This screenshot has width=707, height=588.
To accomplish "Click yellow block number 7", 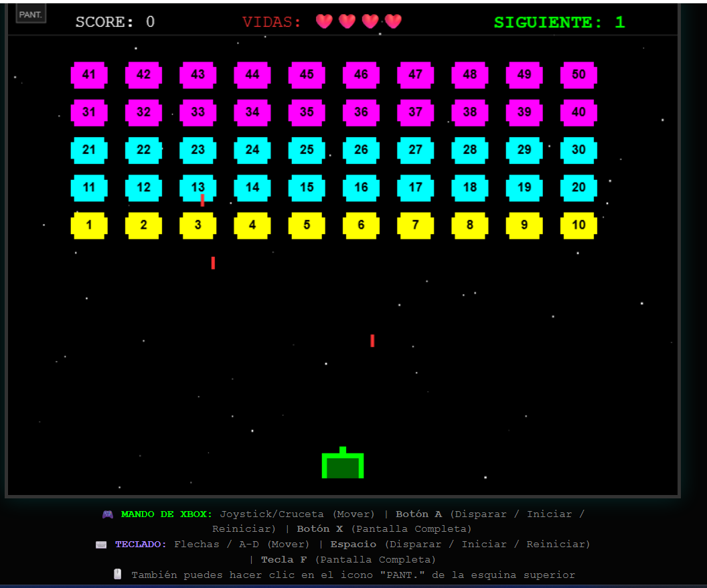I will [x=416, y=225].
